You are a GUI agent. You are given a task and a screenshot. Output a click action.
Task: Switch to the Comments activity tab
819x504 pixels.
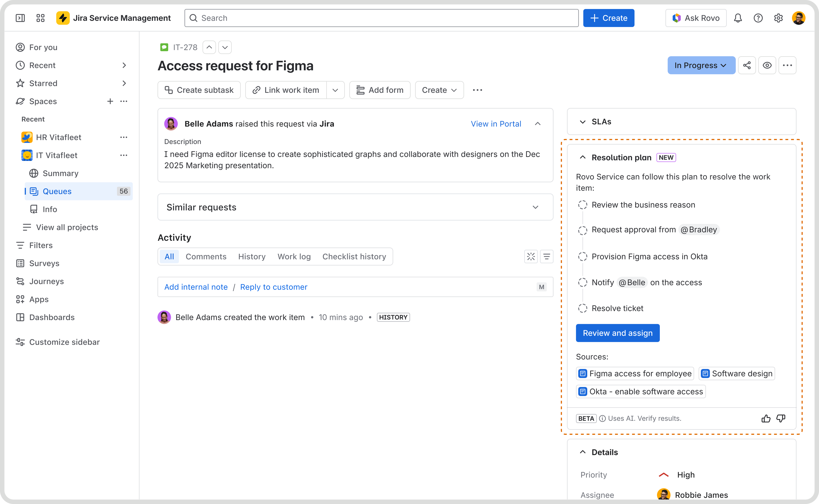[206, 257]
